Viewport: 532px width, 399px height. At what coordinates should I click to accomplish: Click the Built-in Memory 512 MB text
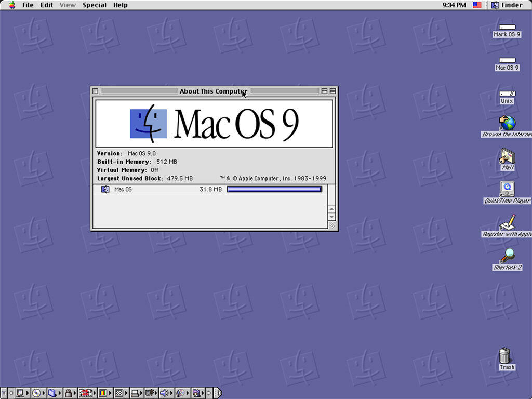click(137, 162)
